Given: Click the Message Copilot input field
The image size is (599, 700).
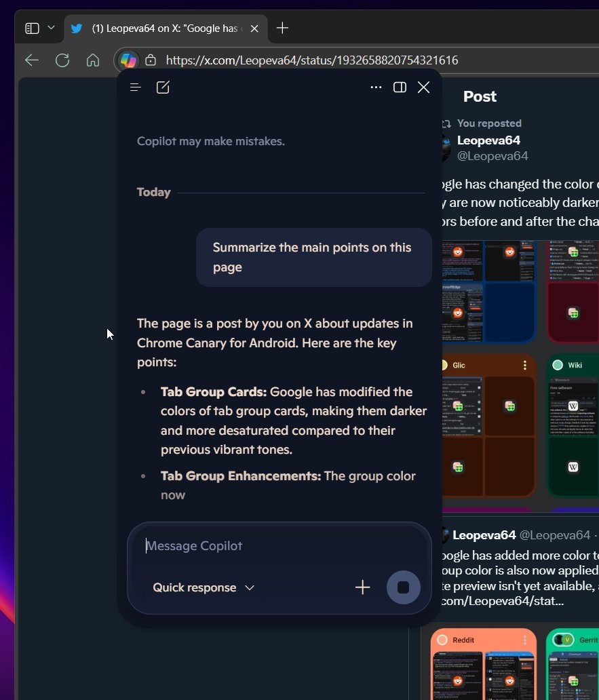Looking at the screenshot, I should 279,545.
